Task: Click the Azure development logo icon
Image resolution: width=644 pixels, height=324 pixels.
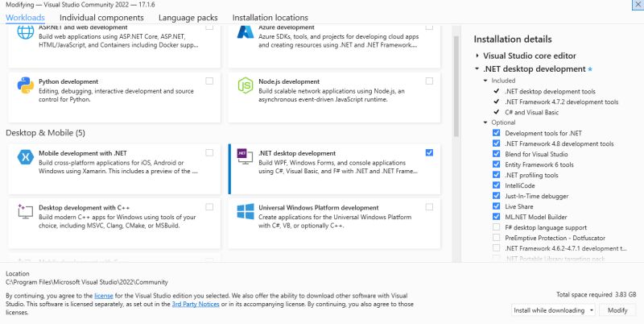Action: point(246,32)
